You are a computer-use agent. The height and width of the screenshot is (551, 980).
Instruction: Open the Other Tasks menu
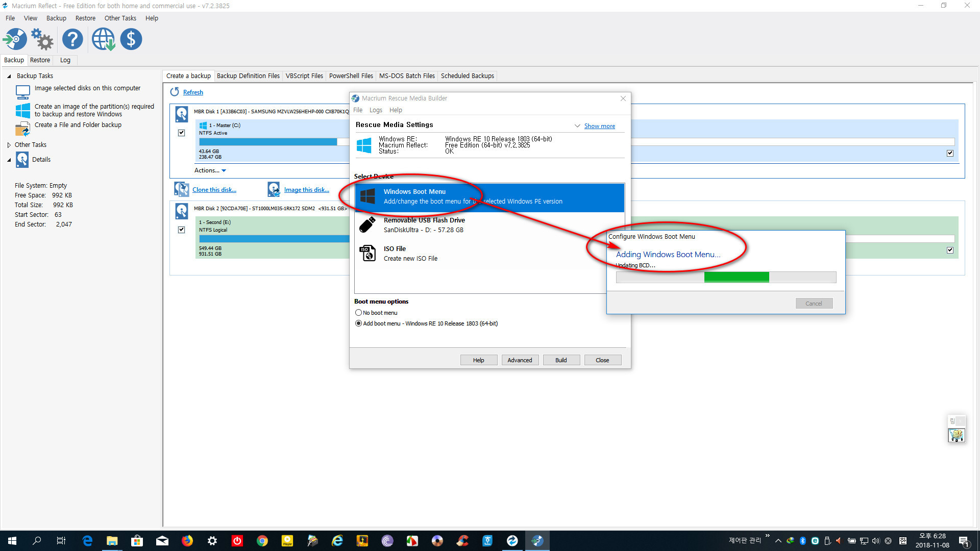pos(120,18)
